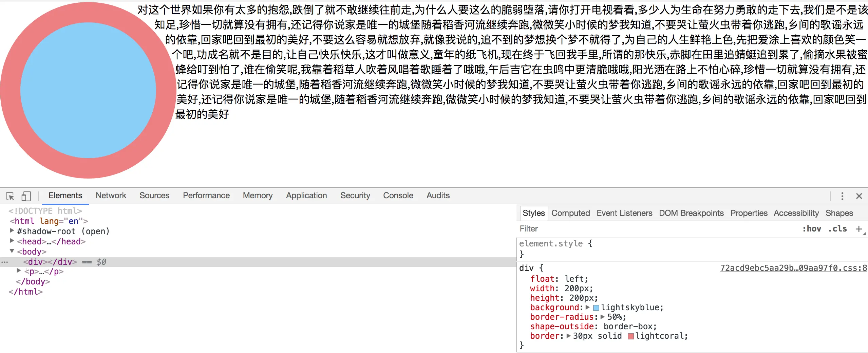Open the Console tab
The image size is (868, 353).
click(398, 196)
